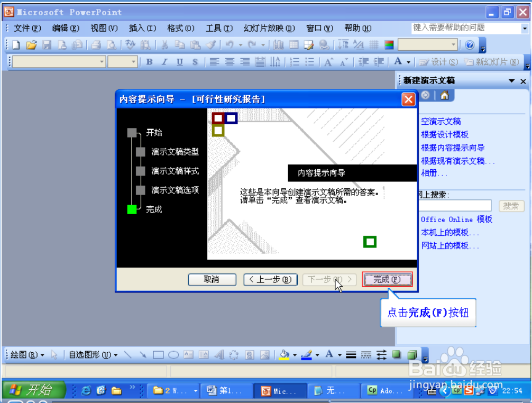Open the AutoShapes (自选图形) dropdown

click(x=93, y=355)
